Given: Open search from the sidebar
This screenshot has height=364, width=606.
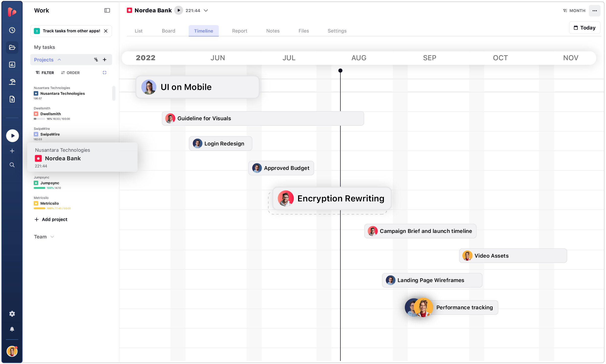Looking at the screenshot, I should 12,165.
